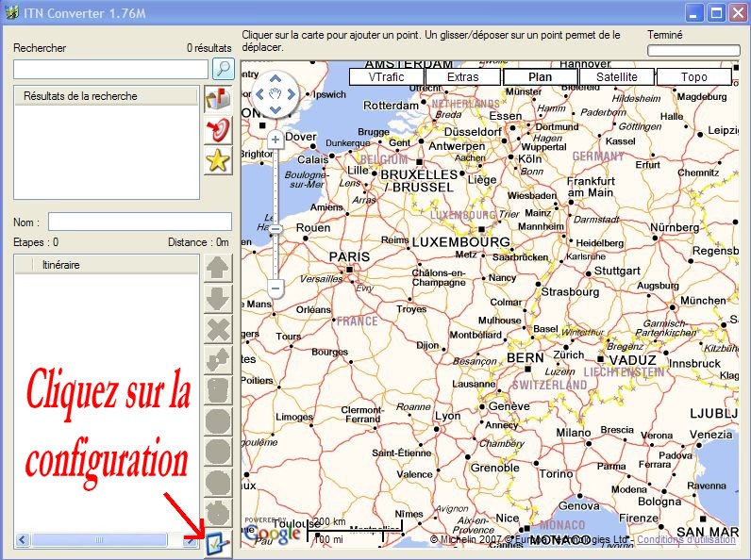The height and width of the screenshot is (560, 751).
Task: Switch map to Satellite view
Action: coord(617,76)
